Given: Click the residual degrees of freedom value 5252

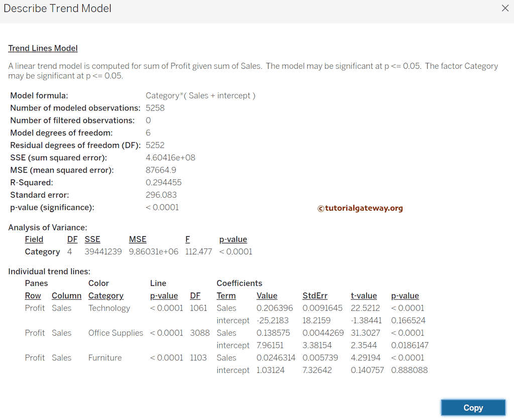Looking at the screenshot, I should coord(155,145).
